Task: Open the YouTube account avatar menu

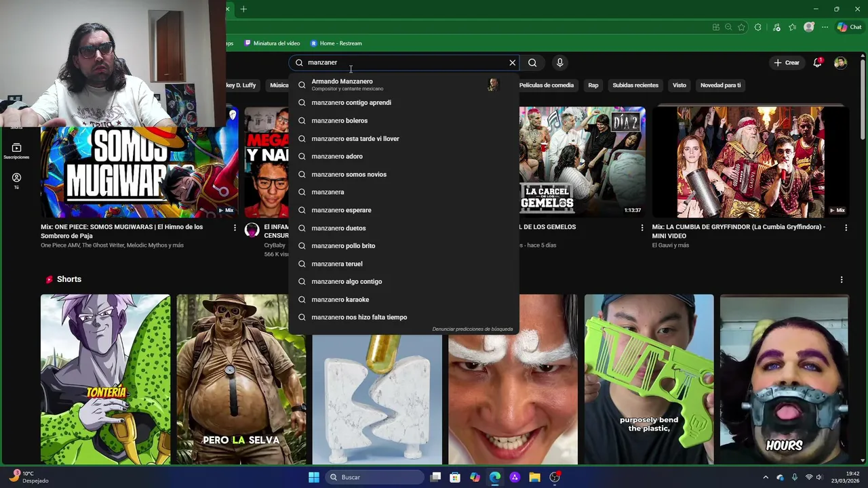Action: [841, 62]
